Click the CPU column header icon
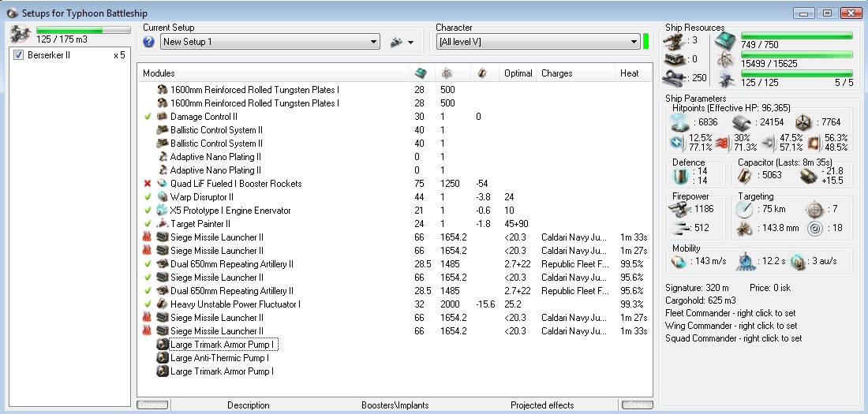Screen dimensions: 868x414 tap(421, 73)
